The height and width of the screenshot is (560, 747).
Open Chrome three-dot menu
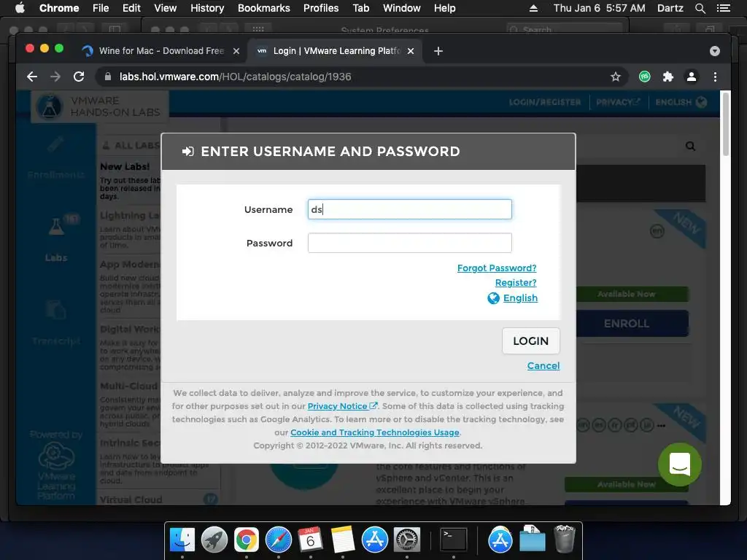pyautogui.click(x=715, y=77)
